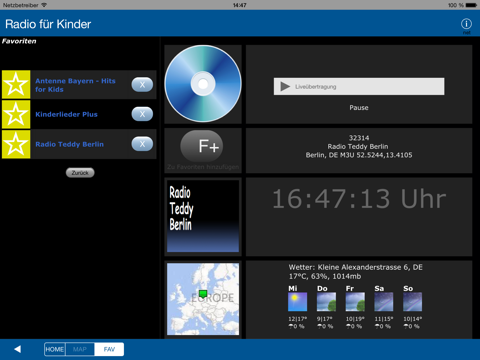Open the Europe map thumbnail

pyautogui.click(x=203, y=299)
